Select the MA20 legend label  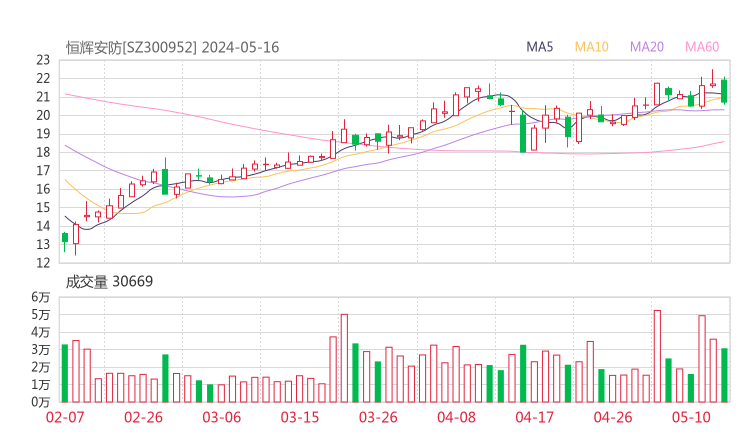click(x=647, y=47)
